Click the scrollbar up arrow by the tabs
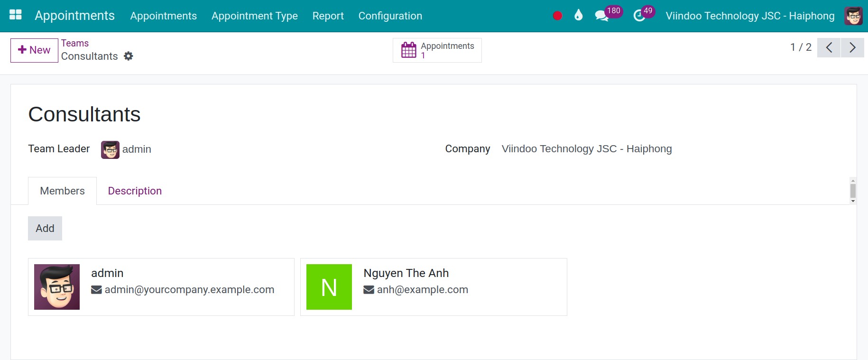The height and width of the screenshot is (360, 868). coord(853,181)
